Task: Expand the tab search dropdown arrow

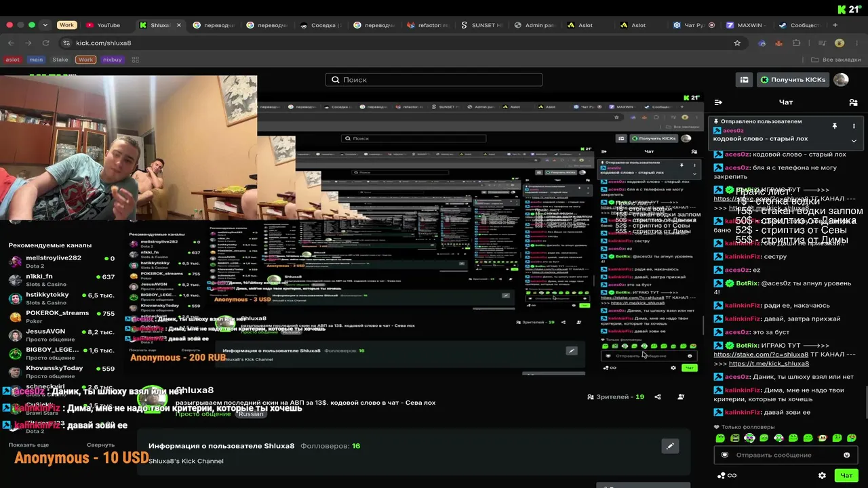Action: tap(45, 25)
